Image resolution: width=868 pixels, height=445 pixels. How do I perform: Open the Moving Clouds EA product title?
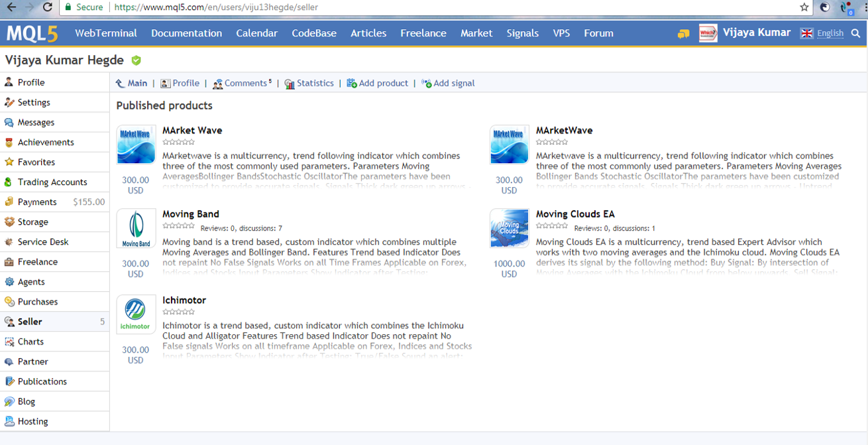coord(575,214)
